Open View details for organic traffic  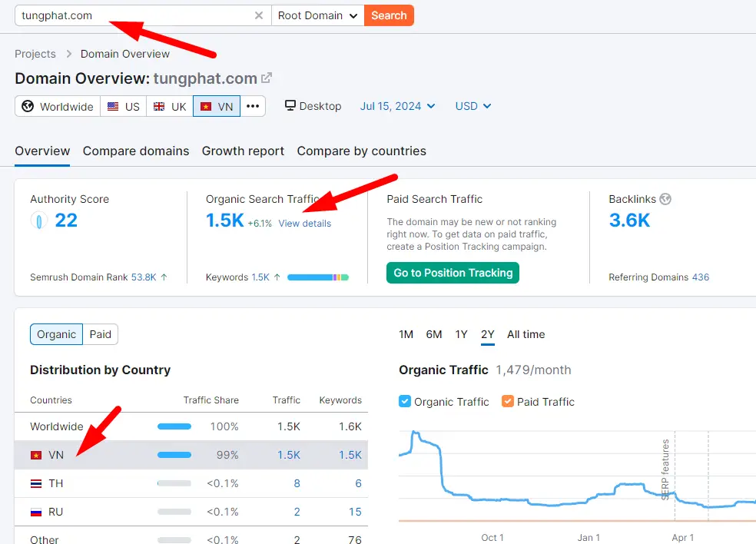305,224
